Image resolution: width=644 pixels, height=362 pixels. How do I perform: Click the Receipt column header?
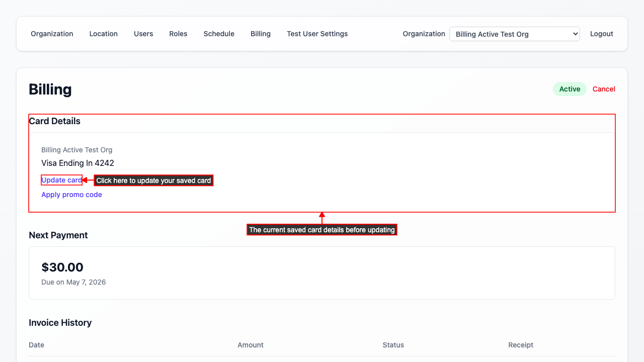(521, 345)
